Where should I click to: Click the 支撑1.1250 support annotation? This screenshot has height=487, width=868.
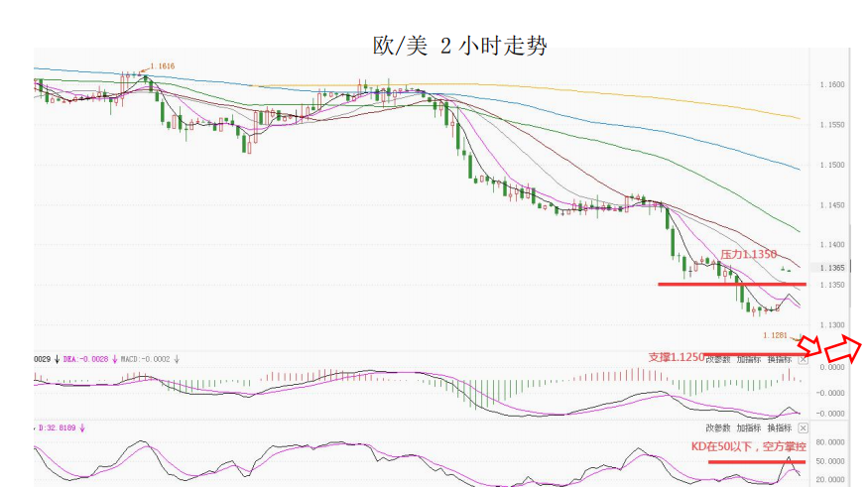[x=676, y=357]
